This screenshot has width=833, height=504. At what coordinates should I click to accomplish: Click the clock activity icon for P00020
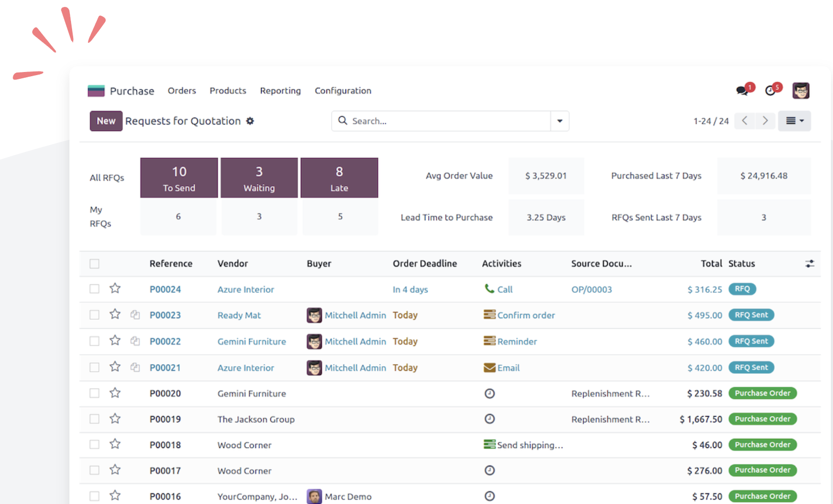[490, 393]
